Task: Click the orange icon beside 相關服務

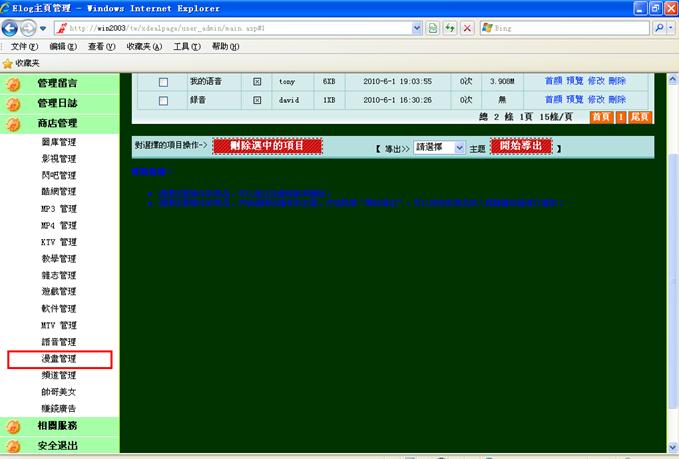Action: click(14, 426)
